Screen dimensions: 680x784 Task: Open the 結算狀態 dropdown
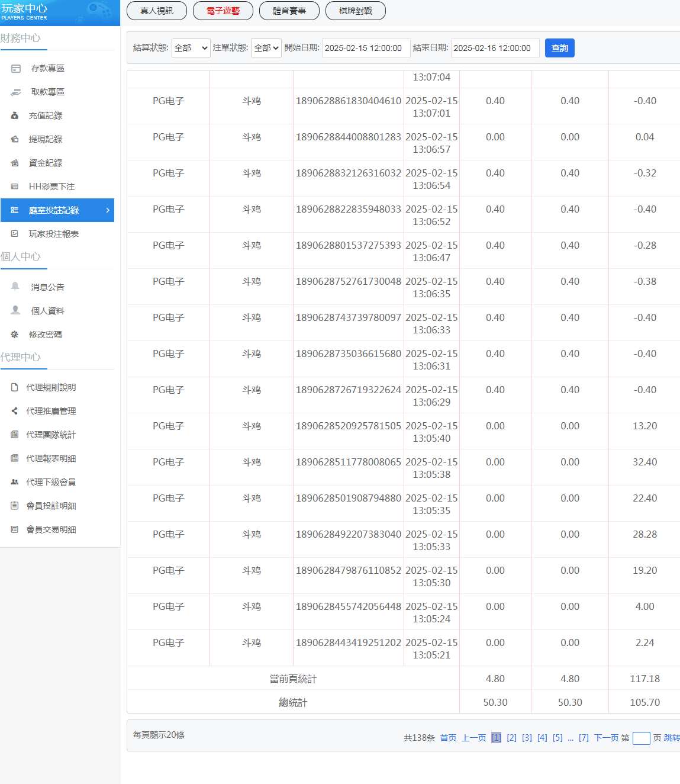[191, 48]
